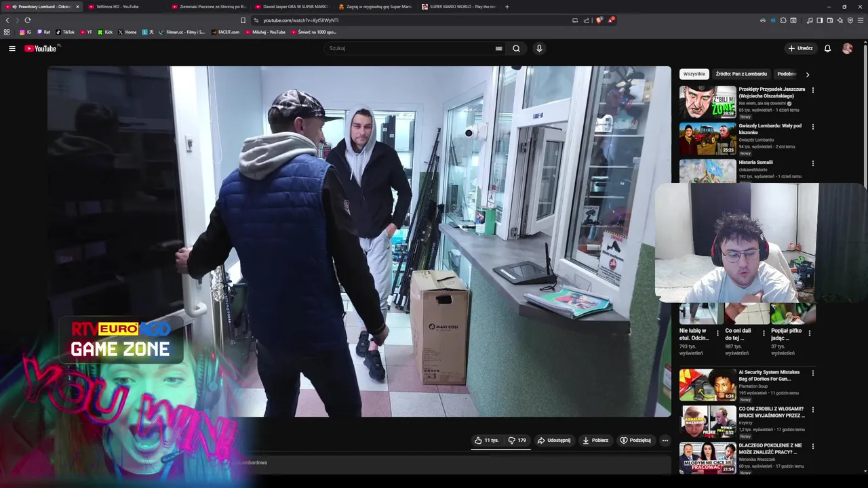Image resolution: width=868 pixels, height=488 pixels.
Task: Click the main video player area
Action: coord(359,241)
